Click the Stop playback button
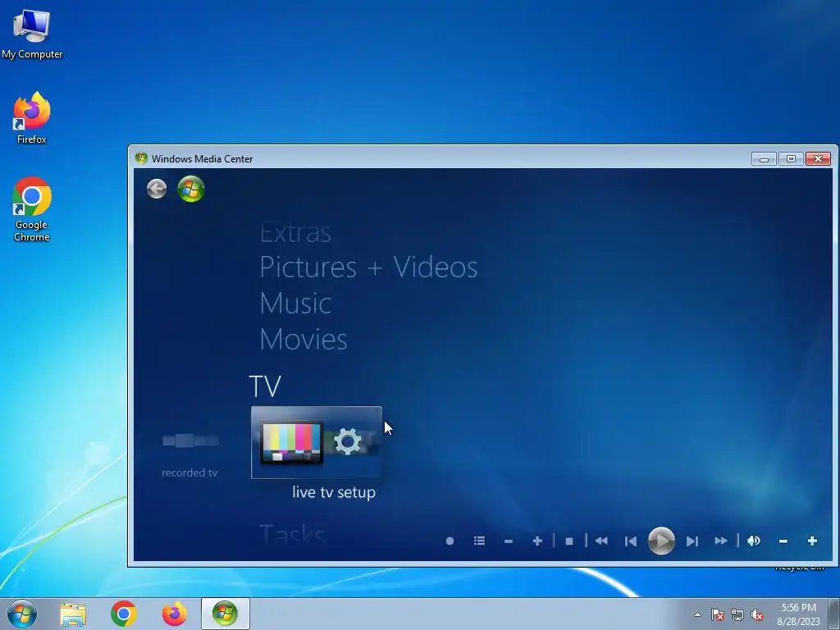840x630 pixels. pos(569,541)
